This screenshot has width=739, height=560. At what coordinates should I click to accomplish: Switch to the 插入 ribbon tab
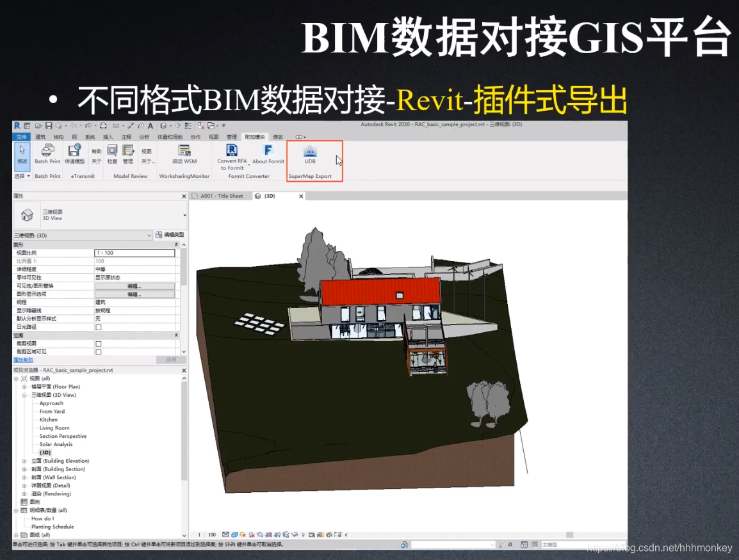(108, 136)
